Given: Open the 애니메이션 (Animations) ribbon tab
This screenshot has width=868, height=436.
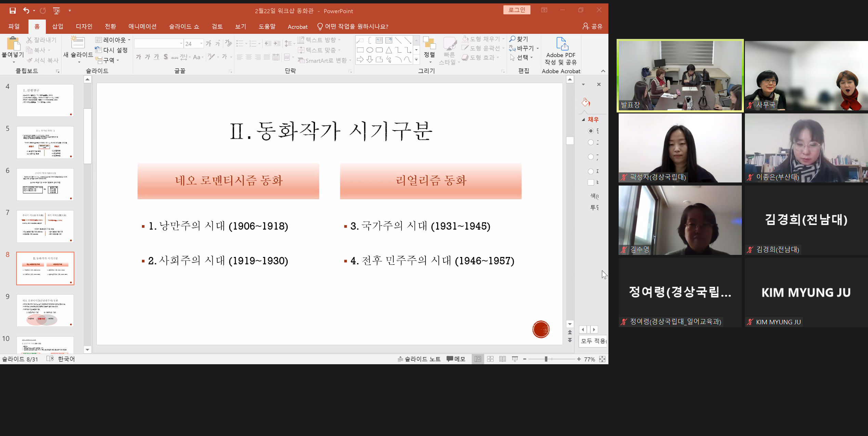Looking at the screenshot, I should [x=142, y=26].
